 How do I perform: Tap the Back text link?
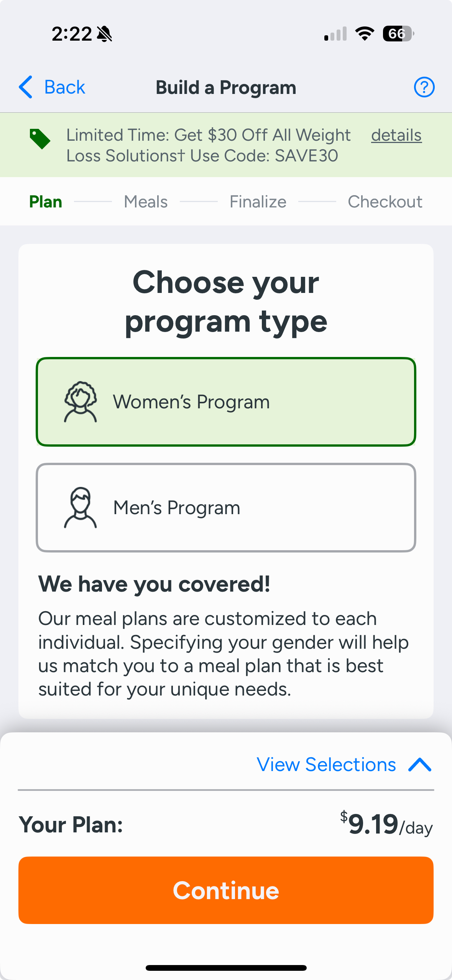pos(64,87)
